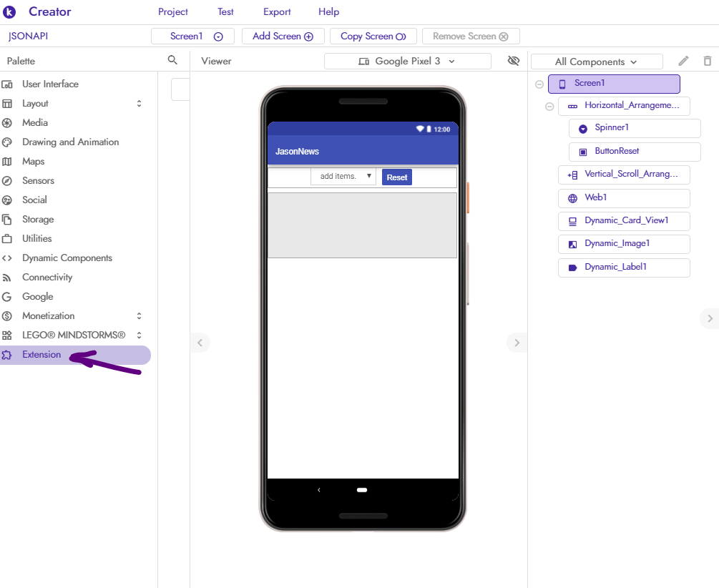The width and height of the screenshot is (719, 588).
Task: Click the Storage category icon
Action: (x=7, y=220)
